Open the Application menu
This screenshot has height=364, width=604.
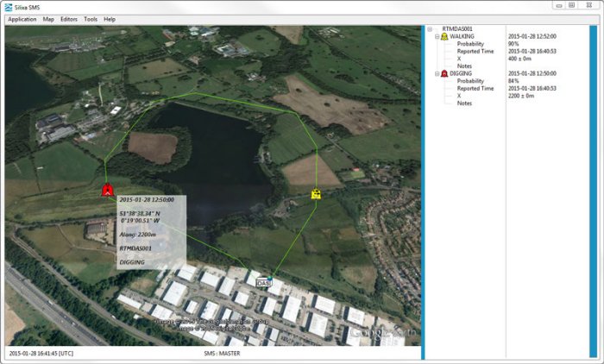[22, 19]
